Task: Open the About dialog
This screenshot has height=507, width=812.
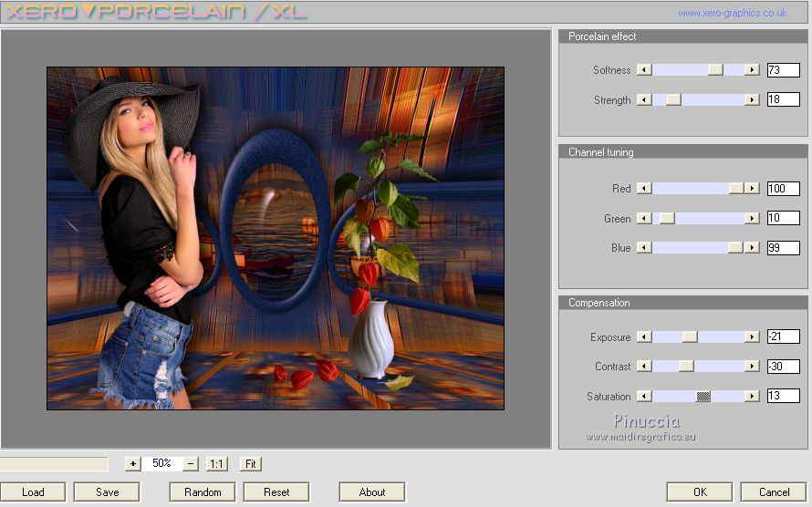Action: (371, 492)
